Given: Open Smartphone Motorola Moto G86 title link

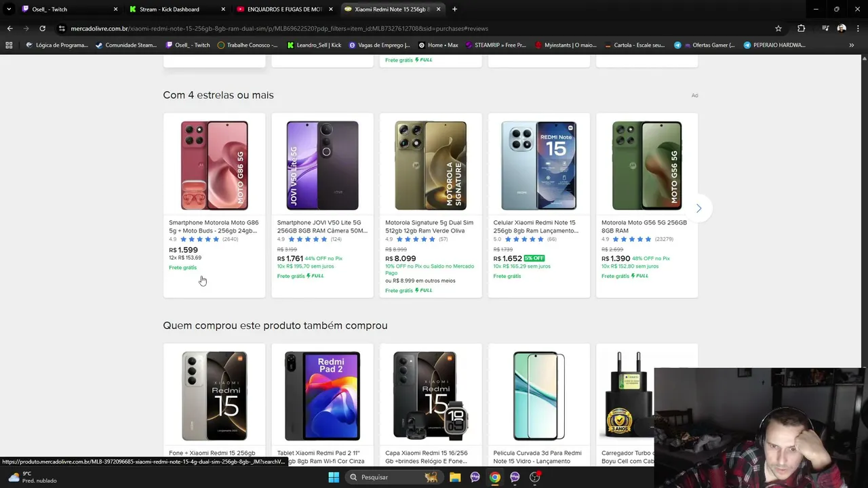Looking at the screenshot, I should coord(214,226).
